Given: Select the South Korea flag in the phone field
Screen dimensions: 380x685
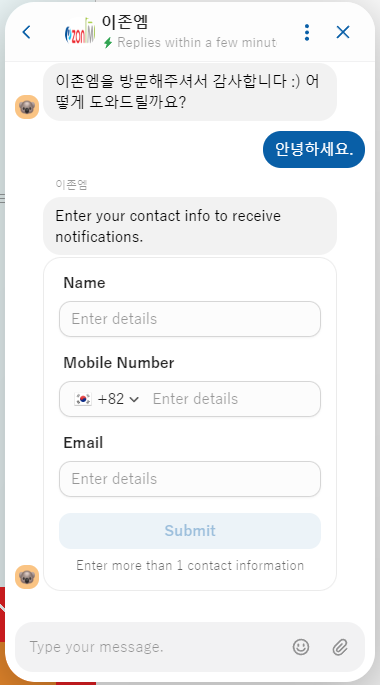Looking at the screenshot, I should point(83,399).
